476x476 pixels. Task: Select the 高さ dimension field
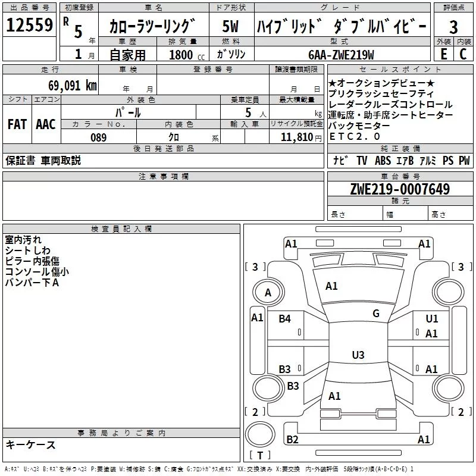(450, 214)
